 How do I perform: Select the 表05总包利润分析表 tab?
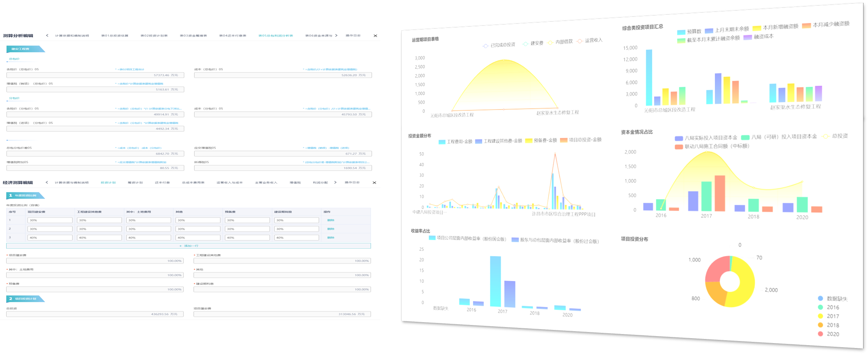click(276, 36)
